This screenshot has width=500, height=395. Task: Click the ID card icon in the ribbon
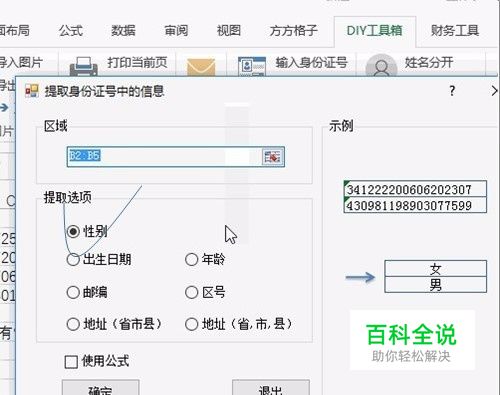point(252,66)
